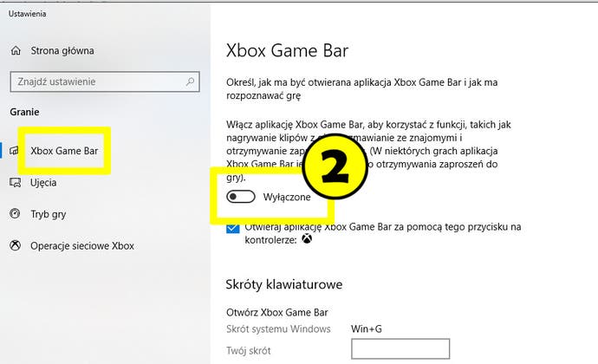Click the home icon beside Strona główna
The width and height of the screenshot is (598, 364).
click(x=16, y=50)
